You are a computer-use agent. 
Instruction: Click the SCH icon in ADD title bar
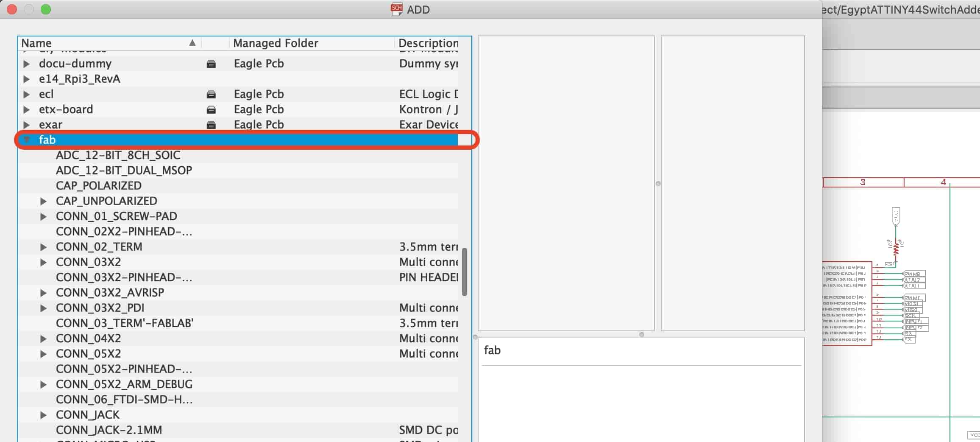click(397, 9)
